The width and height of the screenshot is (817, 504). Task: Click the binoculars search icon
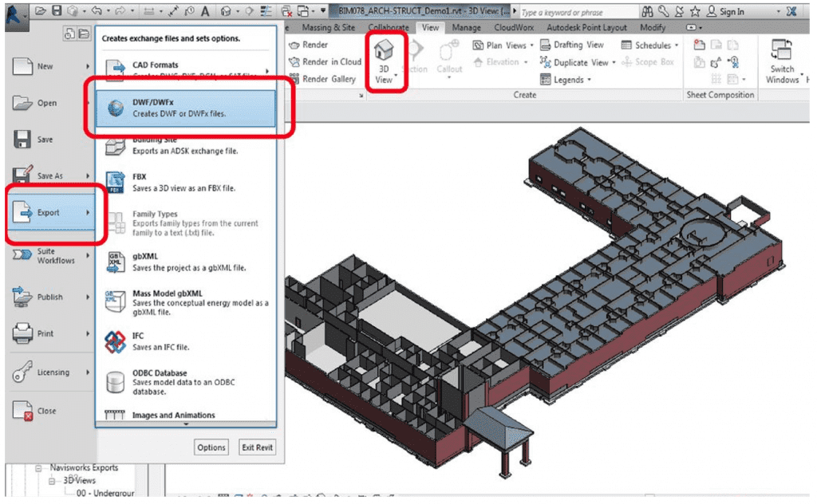coord(647,11)
